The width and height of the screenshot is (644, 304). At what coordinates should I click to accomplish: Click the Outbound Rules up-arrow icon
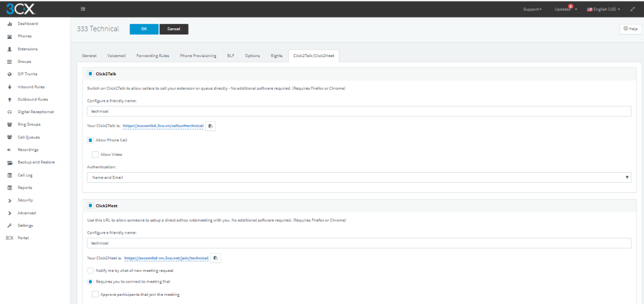click(9, 100)
